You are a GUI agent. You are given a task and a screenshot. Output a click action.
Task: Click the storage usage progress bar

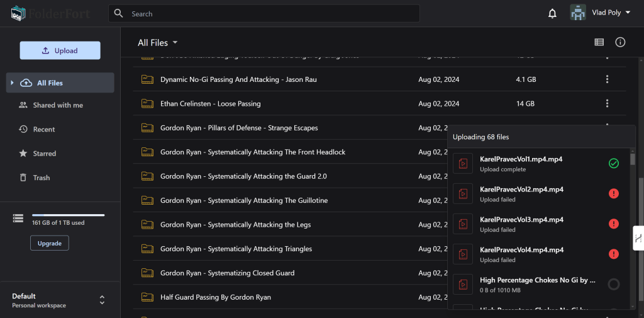(x=68, y=215)
